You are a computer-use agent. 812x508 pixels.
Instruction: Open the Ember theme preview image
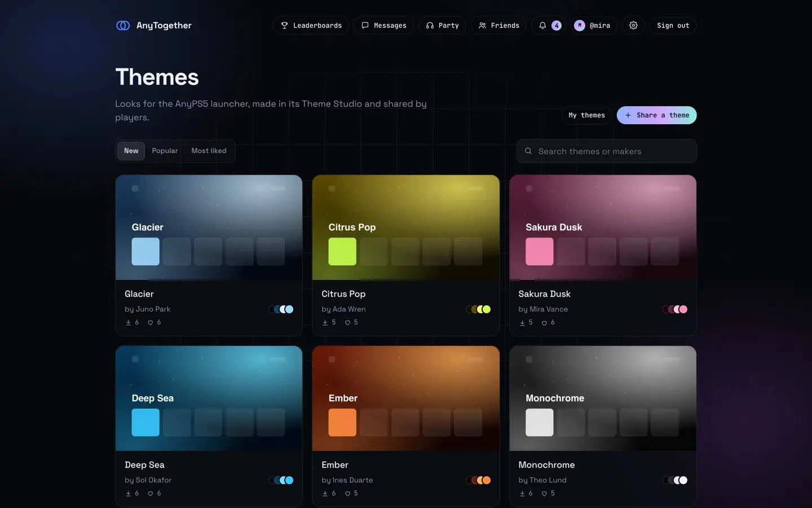(406, 398)
